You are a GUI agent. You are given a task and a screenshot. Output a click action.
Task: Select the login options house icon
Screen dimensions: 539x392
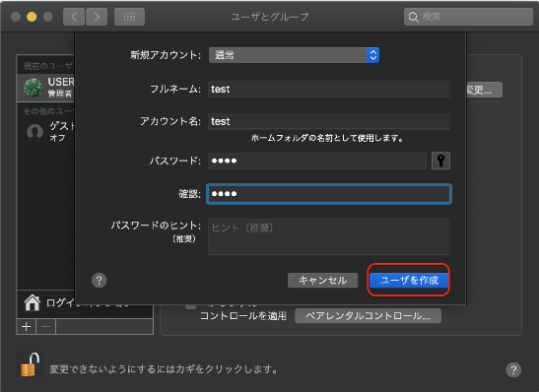[32, 302]
